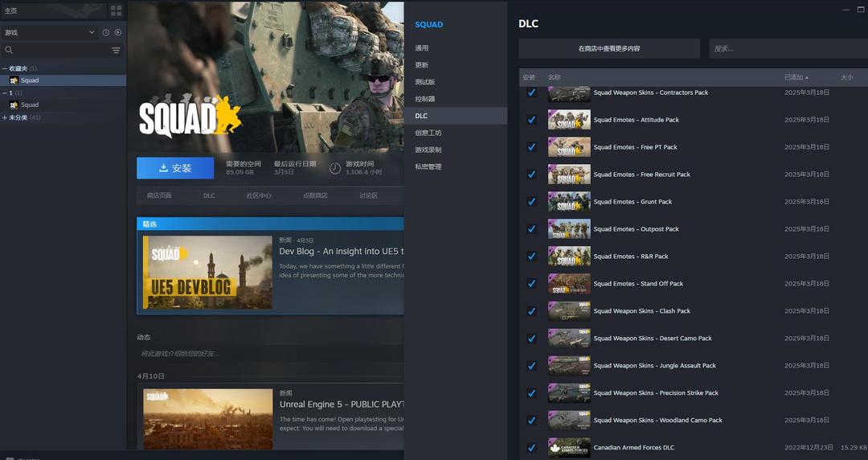Sort DLC list by 大小 column

pos(847,77)
